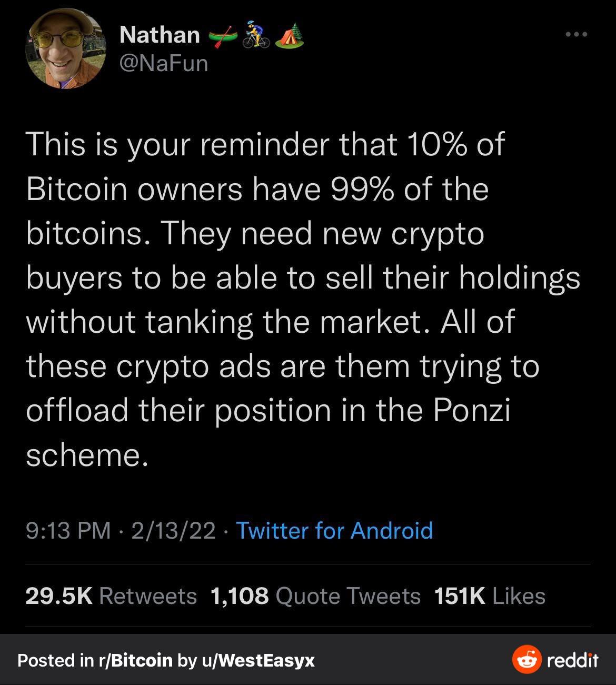
Task: Click the reddit wordmark text
Action: 572,660
